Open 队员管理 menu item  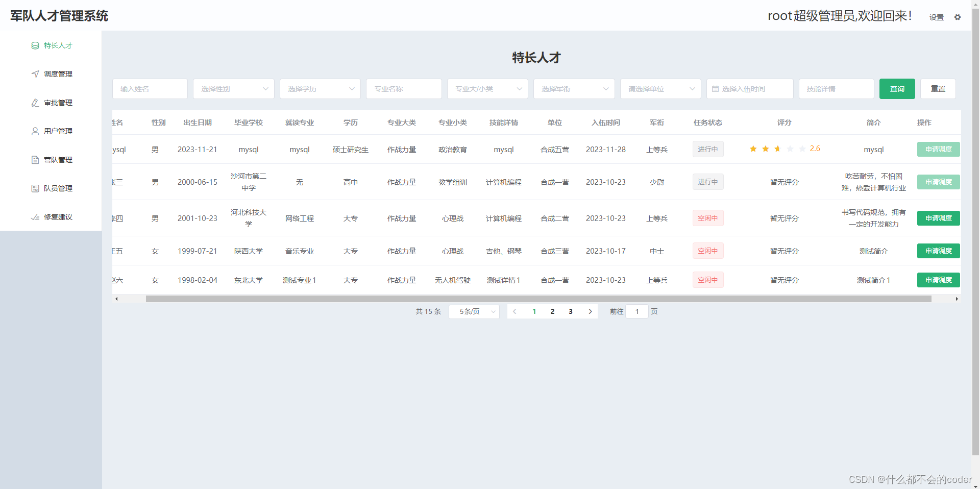(x=51, y=188)
